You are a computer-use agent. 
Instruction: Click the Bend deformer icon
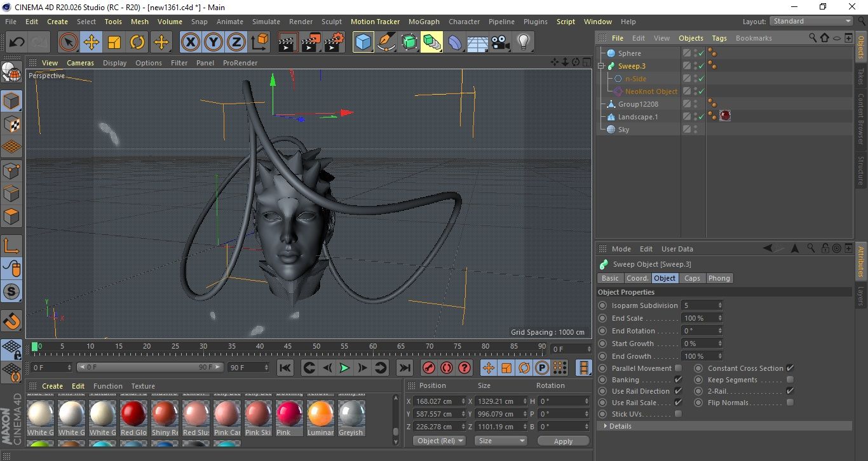click(x=455, y=43)
